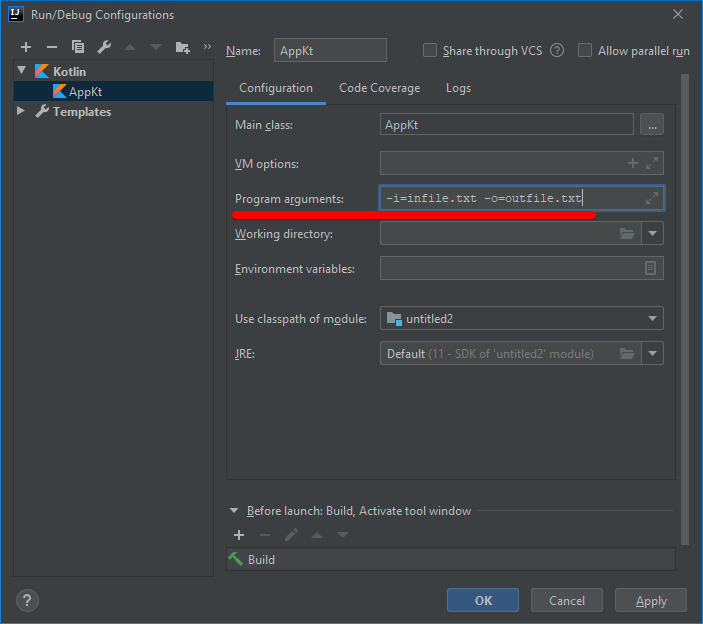Click the folder icon in Working directory field
This screenshot has height=624, width=703.
[627, 234]
